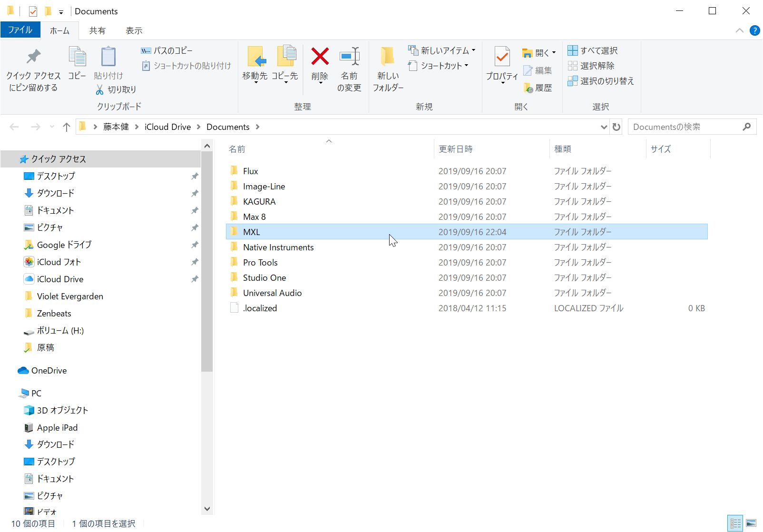
Task: Customize Quick Access Toolbar dropdown
Action: 61,12
